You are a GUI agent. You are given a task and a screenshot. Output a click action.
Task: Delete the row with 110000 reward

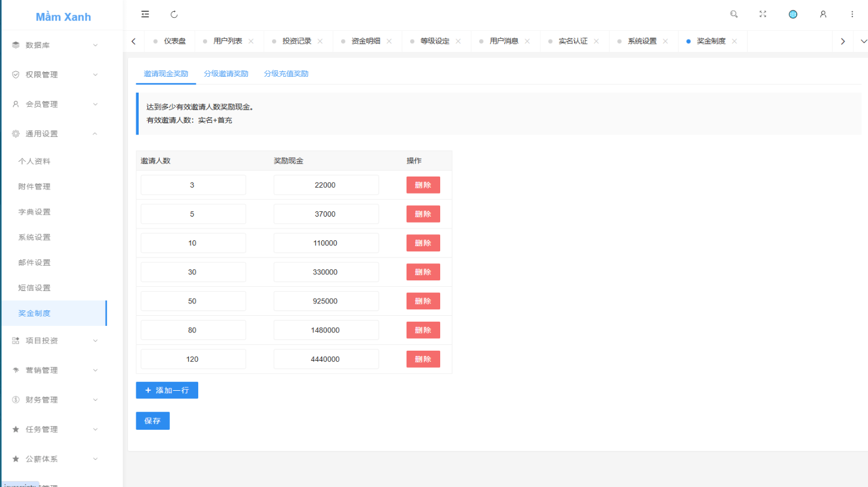pyautogui.click(x=423, y=243)
